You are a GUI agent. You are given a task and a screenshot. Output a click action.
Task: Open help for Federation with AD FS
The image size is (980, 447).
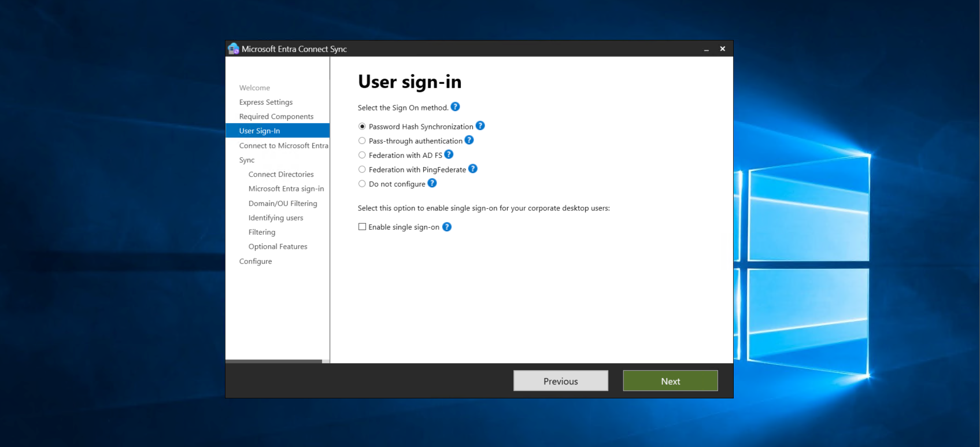(449, 154)
